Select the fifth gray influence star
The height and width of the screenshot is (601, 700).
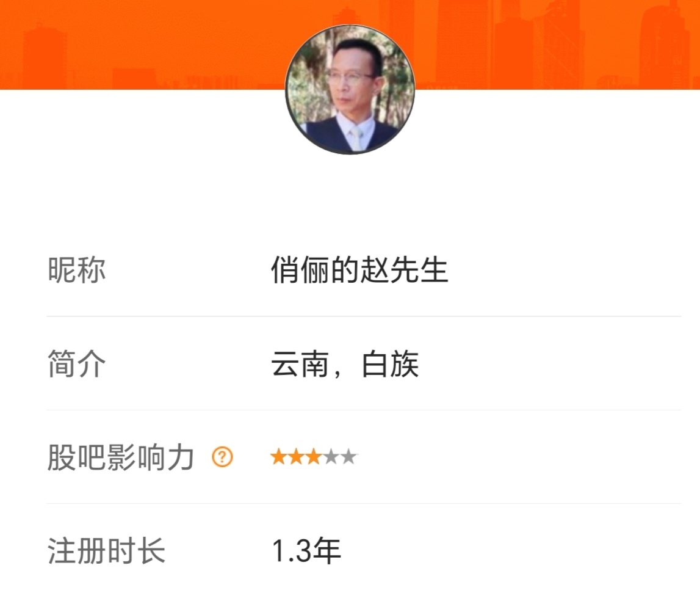tap(348, 457)
